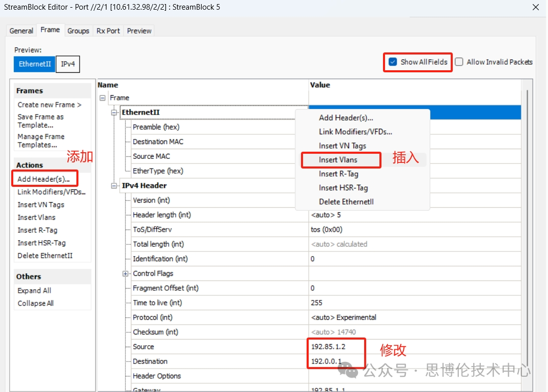Click Add Header(s) in Actions panel
Image resolution: width=548 pixels, height=392 pixels.
tap(43, 179)
